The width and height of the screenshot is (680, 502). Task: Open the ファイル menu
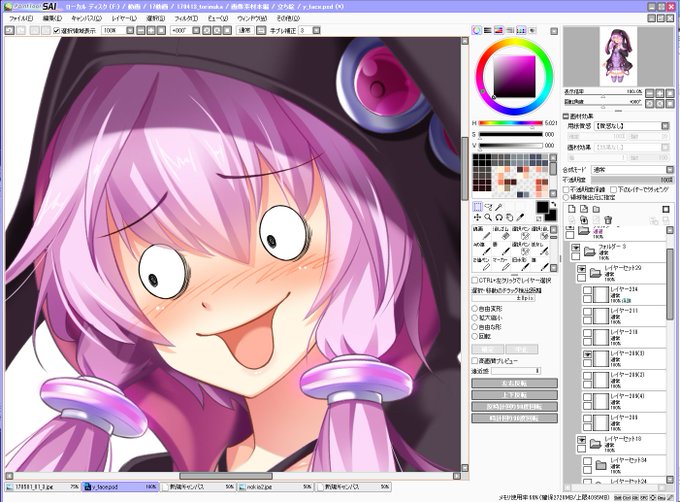21,18
